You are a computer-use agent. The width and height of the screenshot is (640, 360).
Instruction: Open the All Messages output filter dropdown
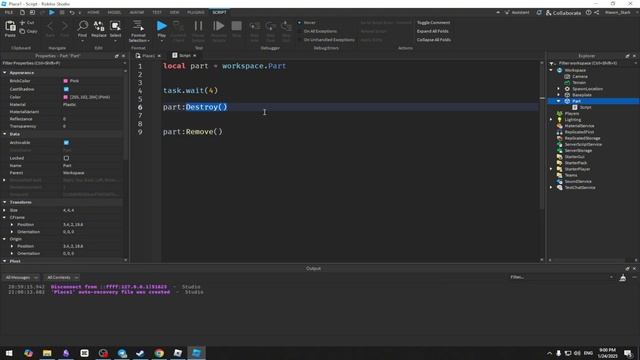(x=22, y=278)
